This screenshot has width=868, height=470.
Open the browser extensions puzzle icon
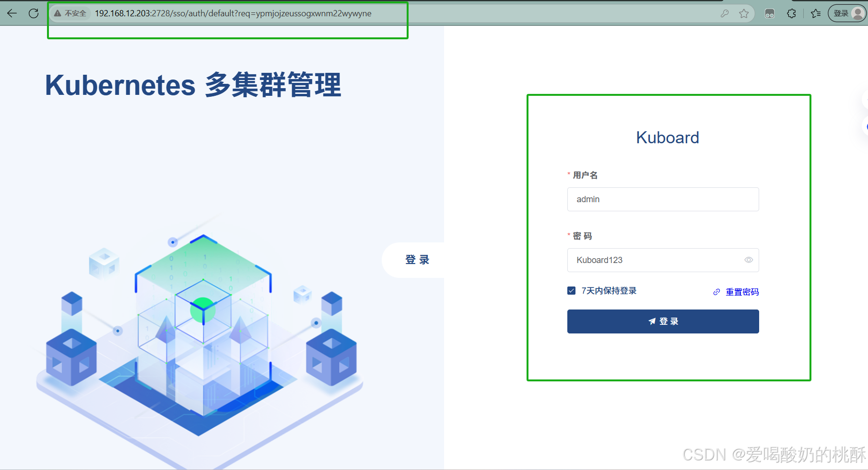coord(792,13)
